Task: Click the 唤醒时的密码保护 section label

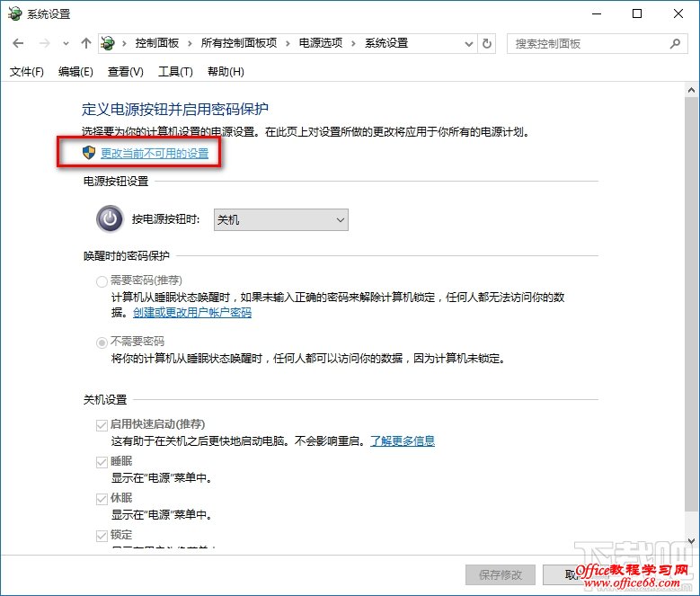Action: [127, 256]
